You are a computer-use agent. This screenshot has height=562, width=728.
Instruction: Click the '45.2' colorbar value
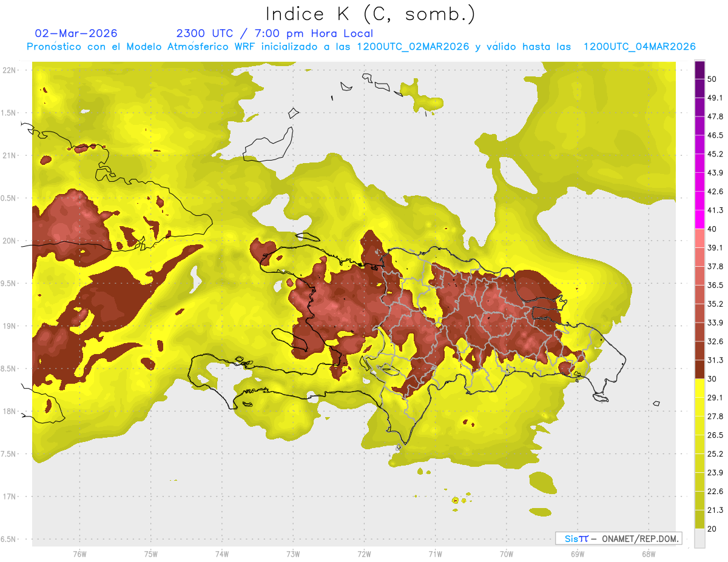[x=715, y=154]
